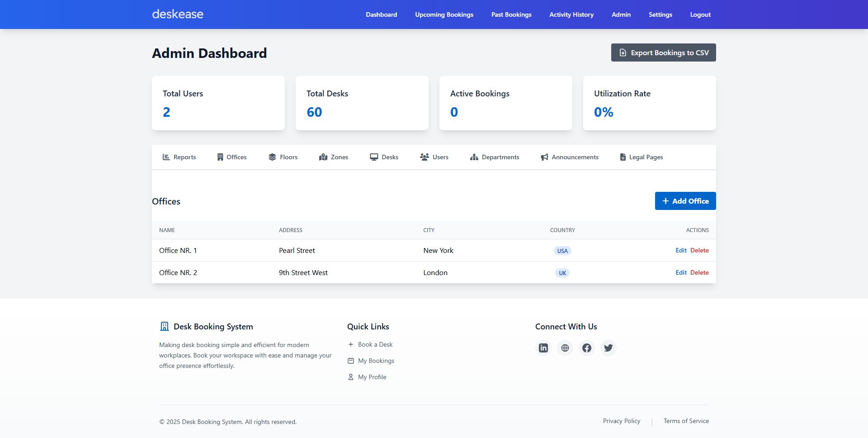
Task: Open the Floors tab
Action: tap(283, 157)
